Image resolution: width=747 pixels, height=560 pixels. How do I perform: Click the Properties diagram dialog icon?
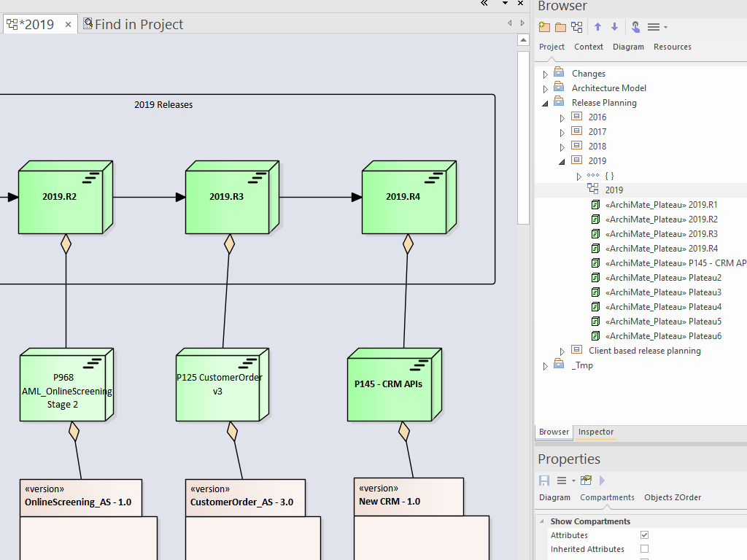point(586,480)
